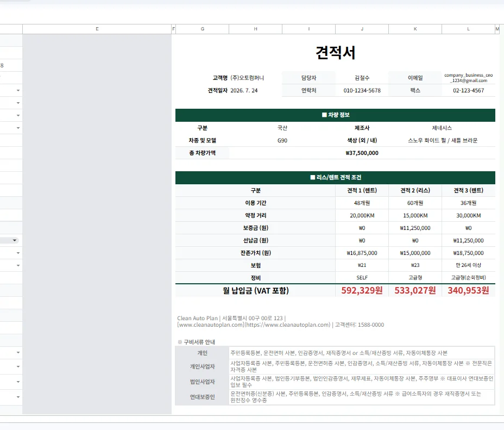Select ₩11,250,000 in the 보증금 row
The width and height of the screenshot is (504, 430).
click(x=415, y=228)
